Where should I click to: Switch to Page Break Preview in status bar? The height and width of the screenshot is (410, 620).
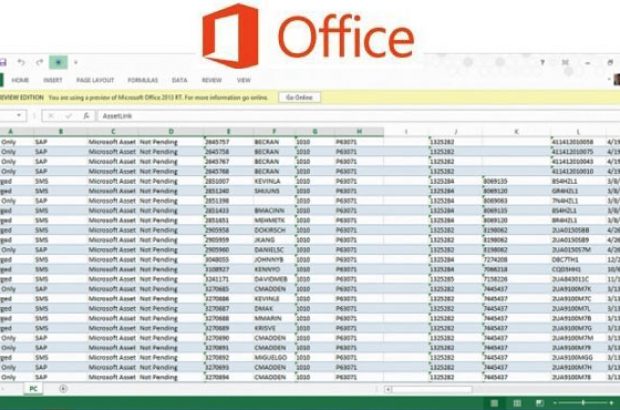coord(539,403)
